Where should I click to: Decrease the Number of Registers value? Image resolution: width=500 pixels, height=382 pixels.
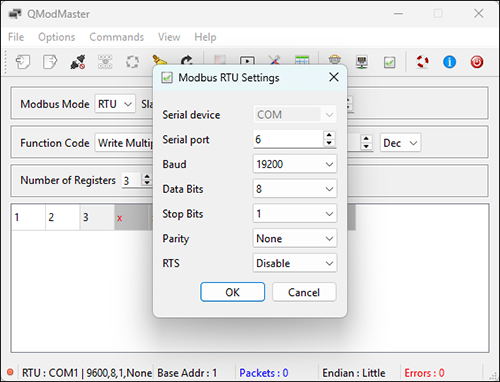[x=147, y=183]
